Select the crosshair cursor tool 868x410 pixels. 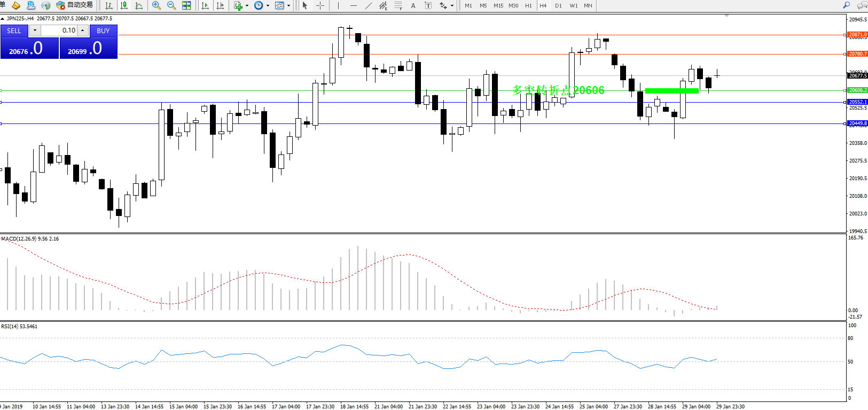click(x=320, y=5)
